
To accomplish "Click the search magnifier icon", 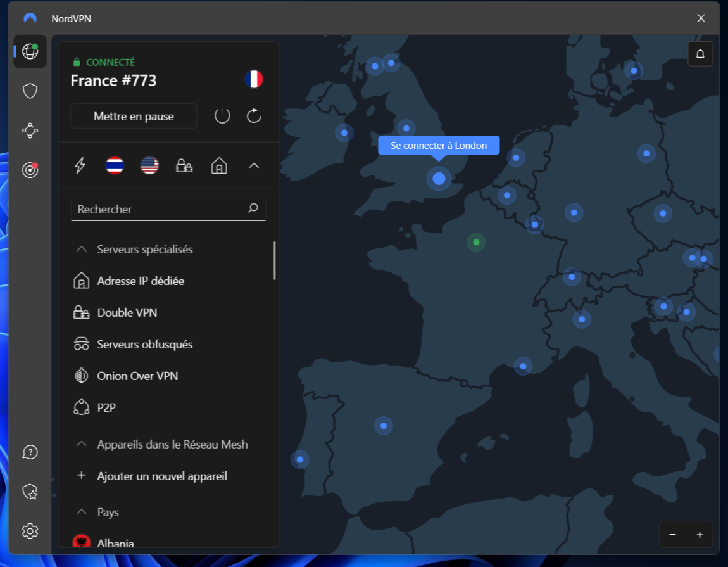I will (x=253, y=208).
